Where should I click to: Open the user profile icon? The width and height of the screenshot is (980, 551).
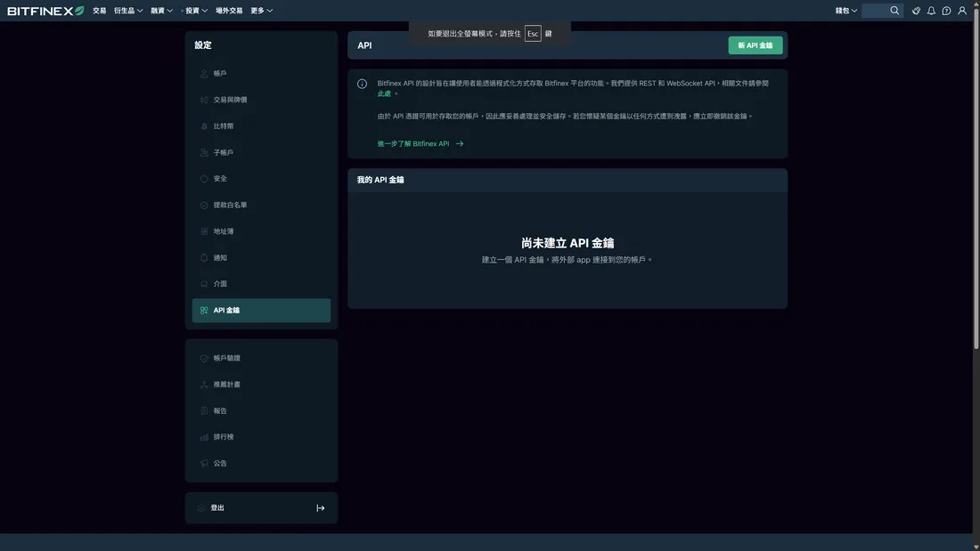(962, 11)
